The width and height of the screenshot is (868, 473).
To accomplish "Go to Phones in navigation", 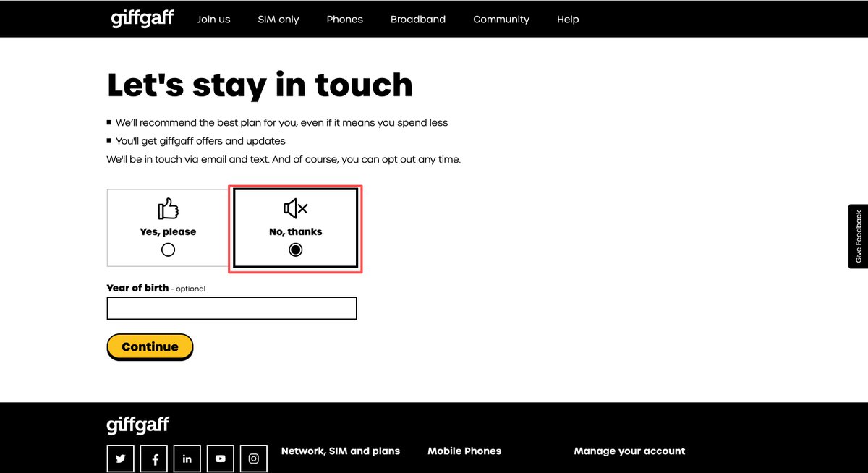I will (x=344, y=20).
